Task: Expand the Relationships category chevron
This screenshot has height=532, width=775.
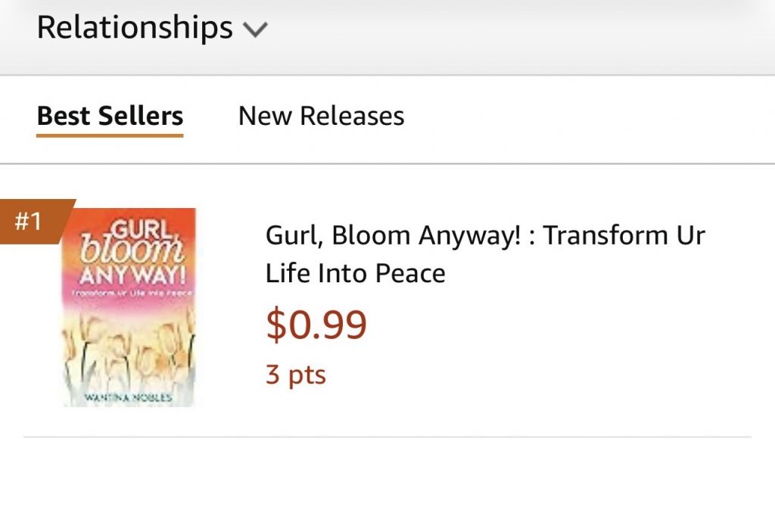Action: click(255, 30)
